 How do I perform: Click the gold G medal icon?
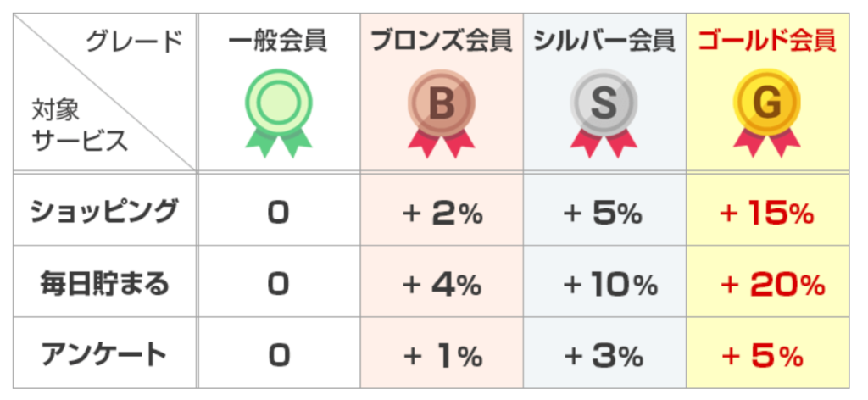click(766, 114)
